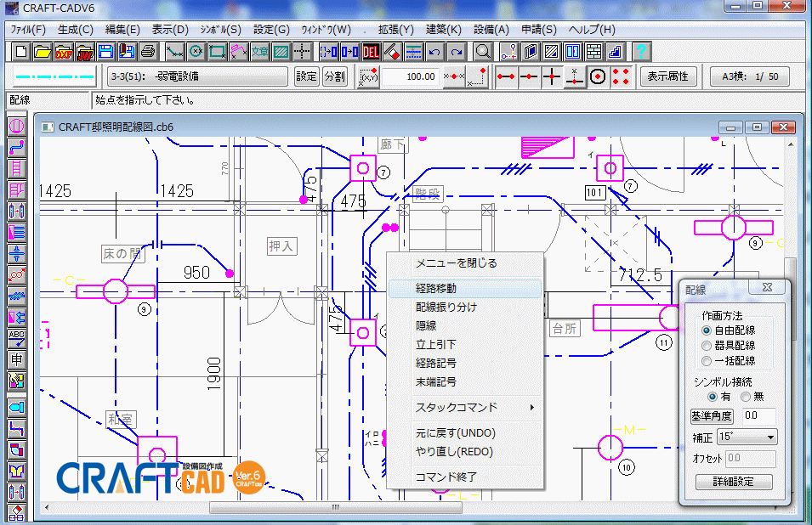Click the 分割 button
812x525 pixels.
[334, 76]
